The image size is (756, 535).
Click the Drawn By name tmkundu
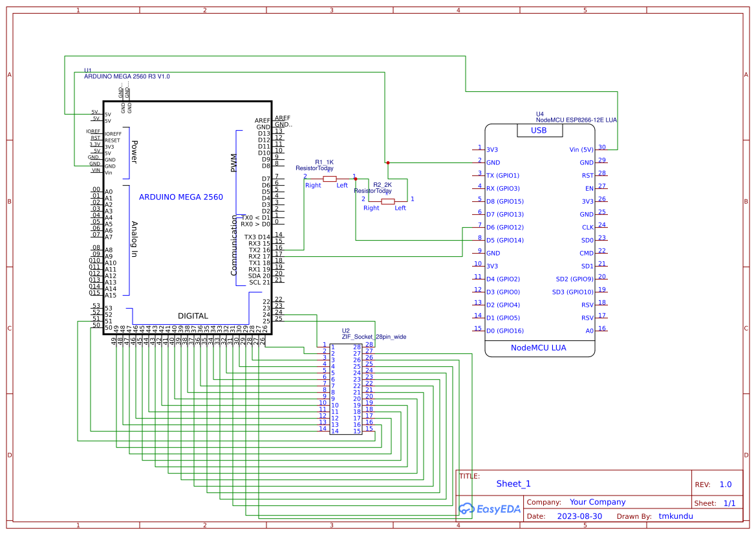point(675,516)
